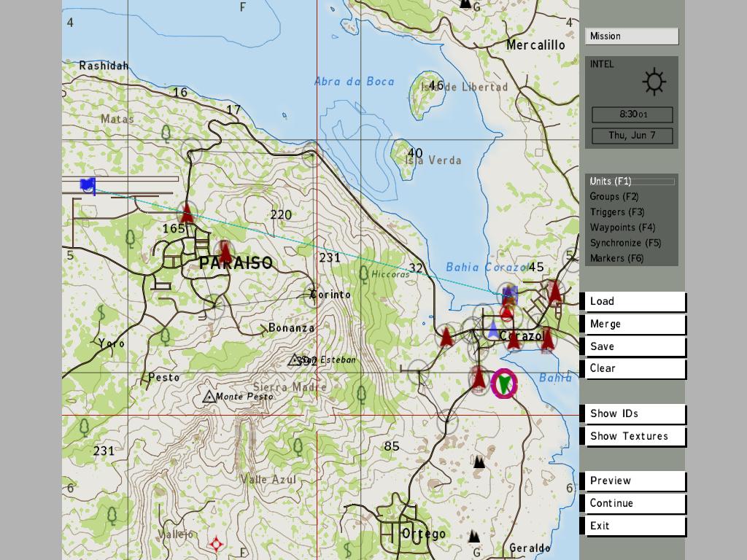This screenshot has width=747, height=560.
Task: Click the 8:30 time field
Action: point(632,114)
